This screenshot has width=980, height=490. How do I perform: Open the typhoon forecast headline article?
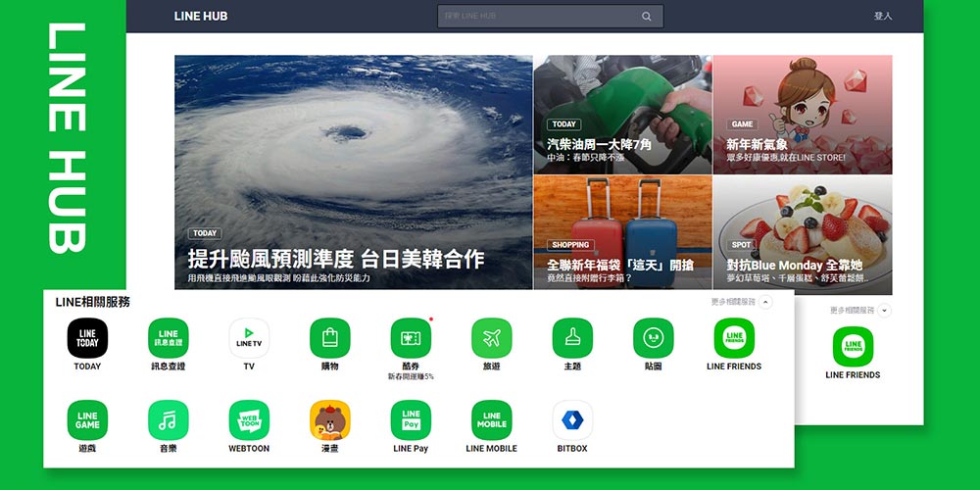[353, 171]
